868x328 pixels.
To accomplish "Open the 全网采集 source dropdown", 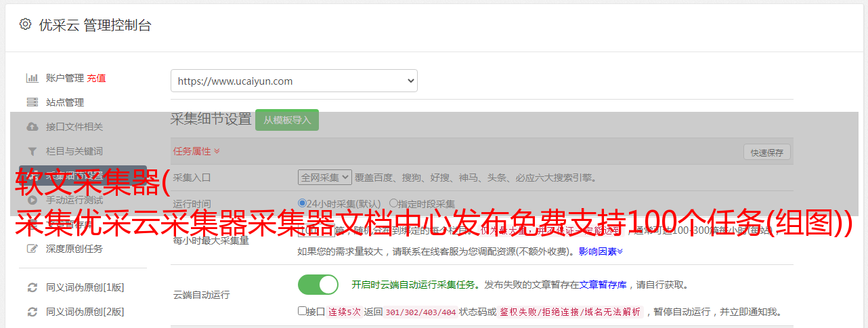I will coord(325,177).
